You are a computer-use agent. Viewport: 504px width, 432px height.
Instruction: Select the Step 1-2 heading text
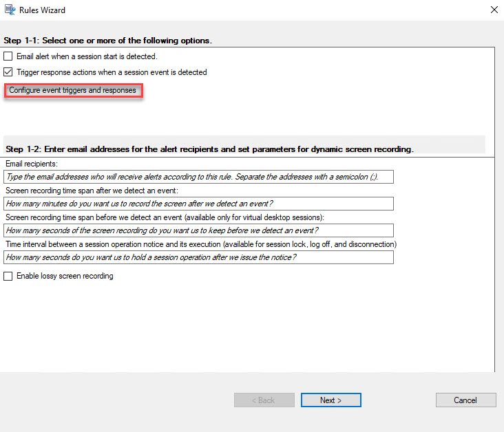(x=209, y=149)
